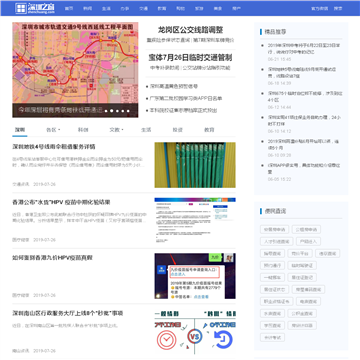Click 官方微信 in the header
This screenshot has width=360, height=360.
319,8
